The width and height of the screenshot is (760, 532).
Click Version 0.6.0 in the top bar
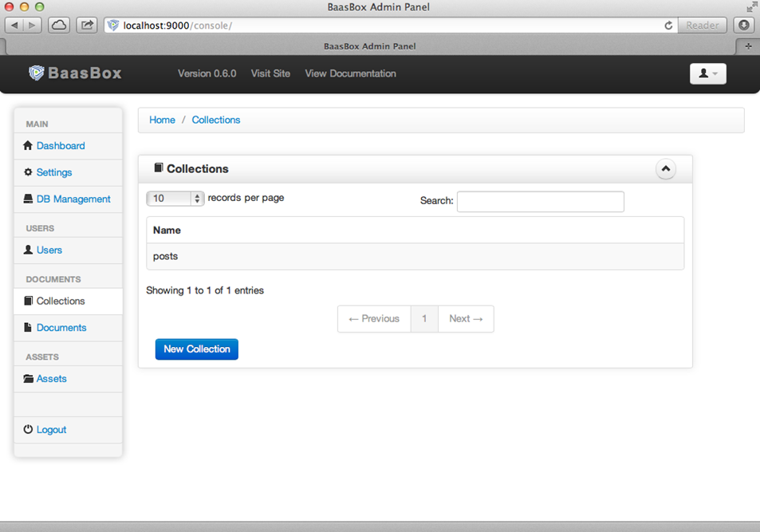click(207, 73)
